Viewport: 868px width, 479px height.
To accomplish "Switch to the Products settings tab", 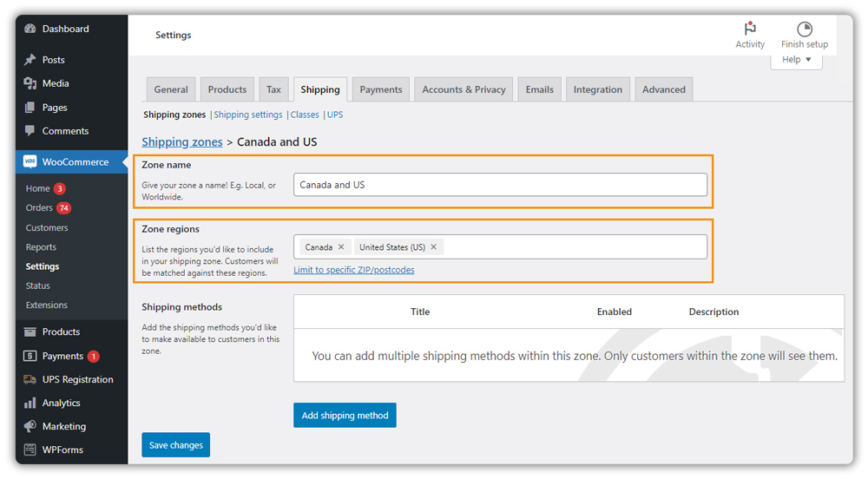I will pos(227,89).
